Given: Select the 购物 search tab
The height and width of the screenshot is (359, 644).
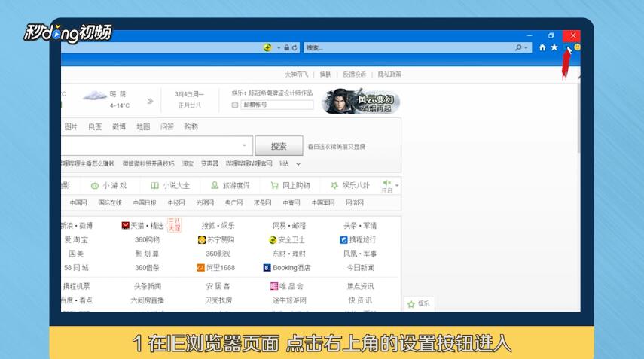Looking at the screenshot, I should 191,126.
